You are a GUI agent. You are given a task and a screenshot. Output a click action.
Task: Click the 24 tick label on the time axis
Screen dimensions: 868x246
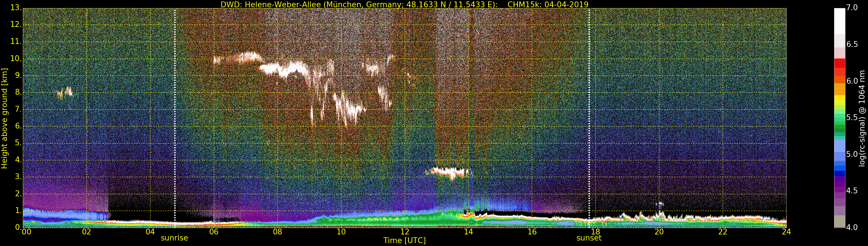(786, 232)
